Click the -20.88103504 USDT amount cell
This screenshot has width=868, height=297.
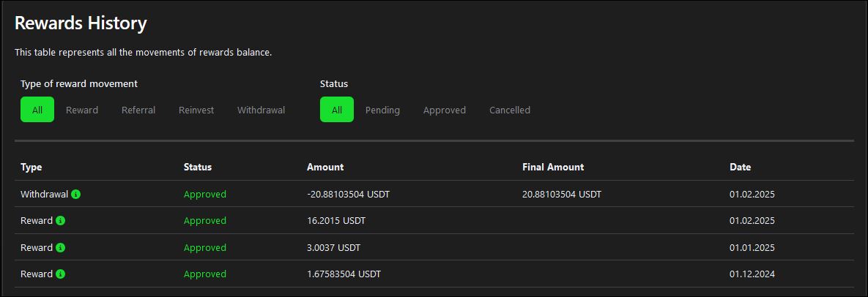[x=343, y=194]
